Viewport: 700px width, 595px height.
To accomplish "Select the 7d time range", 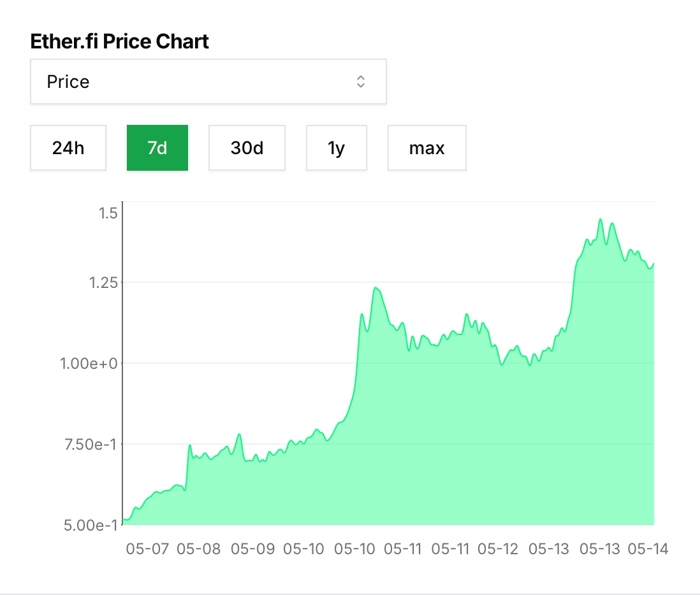I will pos(157,148).
